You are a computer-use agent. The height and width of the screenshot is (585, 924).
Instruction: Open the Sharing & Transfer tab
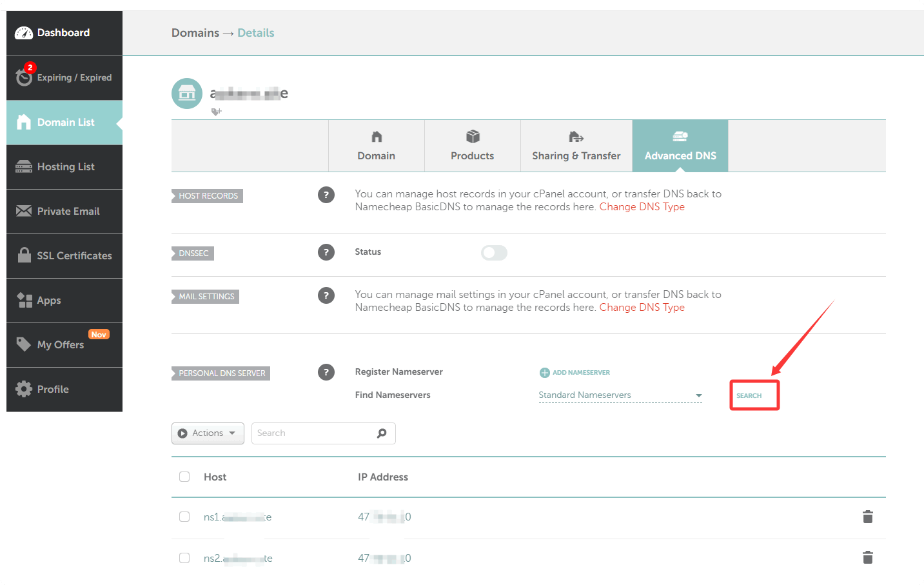(576, 146)
